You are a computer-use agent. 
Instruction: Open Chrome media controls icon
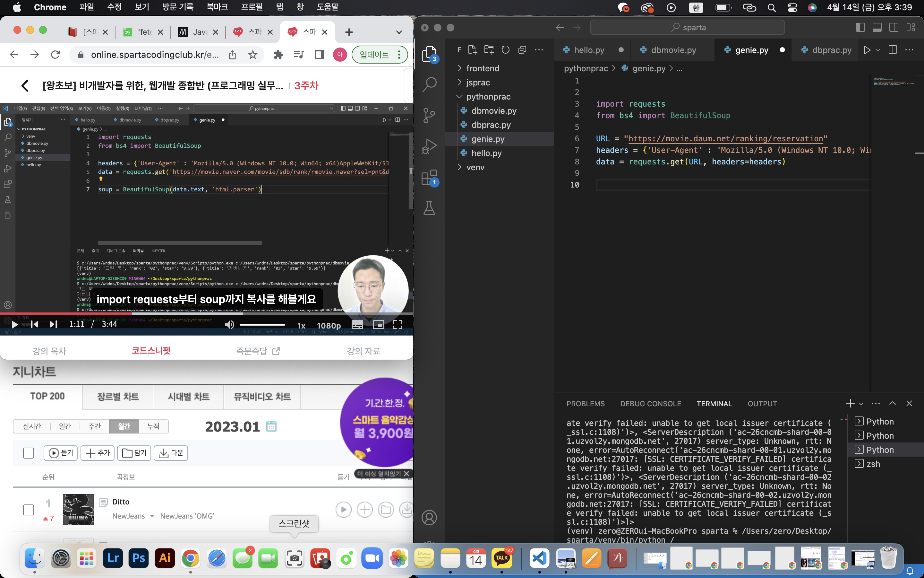[299, 55]
